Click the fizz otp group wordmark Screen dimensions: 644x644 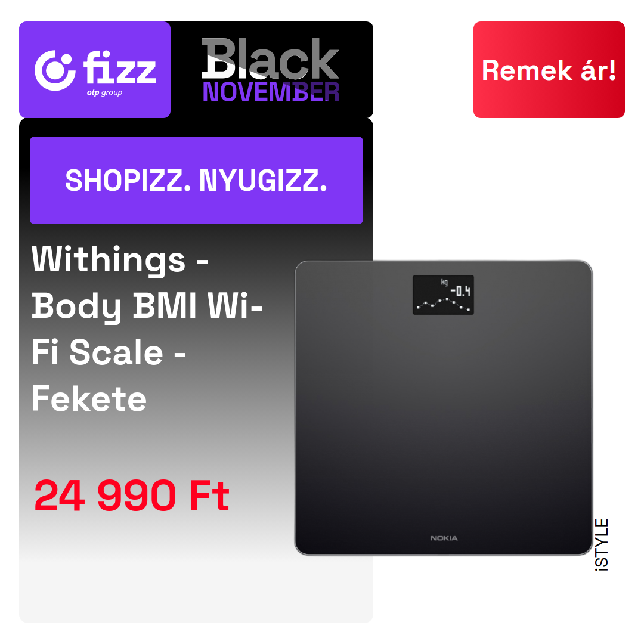tap(119, 73)
